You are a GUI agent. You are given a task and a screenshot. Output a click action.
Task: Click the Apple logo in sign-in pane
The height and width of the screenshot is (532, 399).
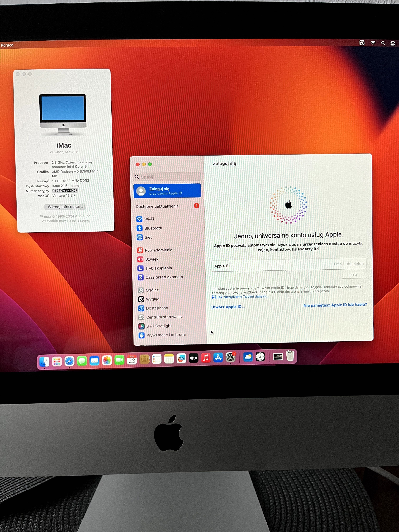click(x=288, y=205)
